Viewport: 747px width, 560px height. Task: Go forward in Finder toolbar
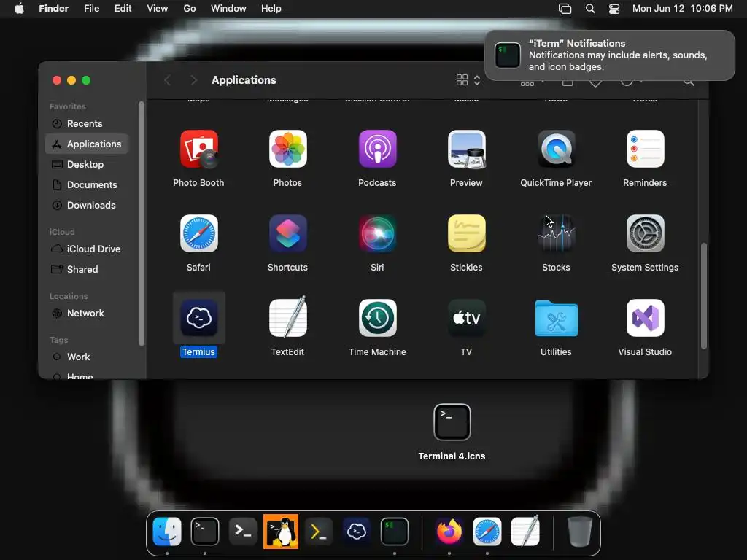[x=193, y=80]
